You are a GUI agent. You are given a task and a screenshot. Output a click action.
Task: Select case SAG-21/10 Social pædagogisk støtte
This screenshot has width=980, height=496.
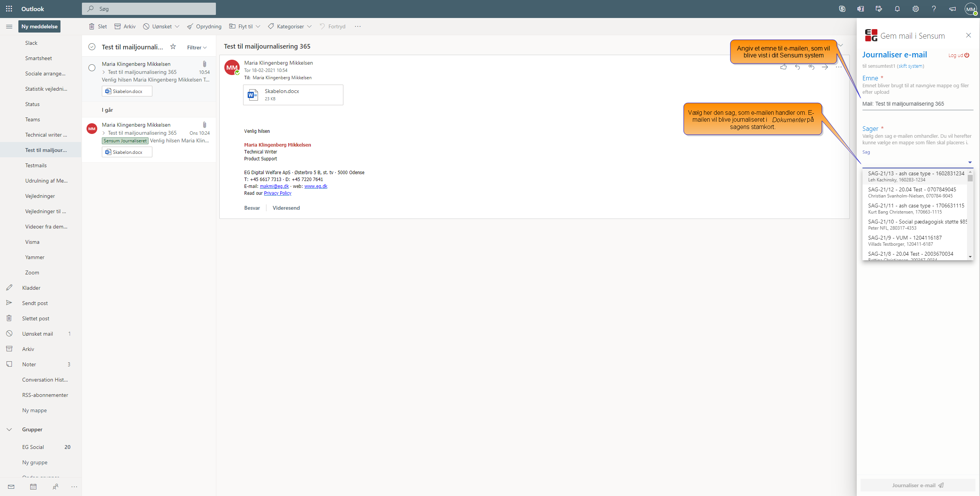(915, 225)
